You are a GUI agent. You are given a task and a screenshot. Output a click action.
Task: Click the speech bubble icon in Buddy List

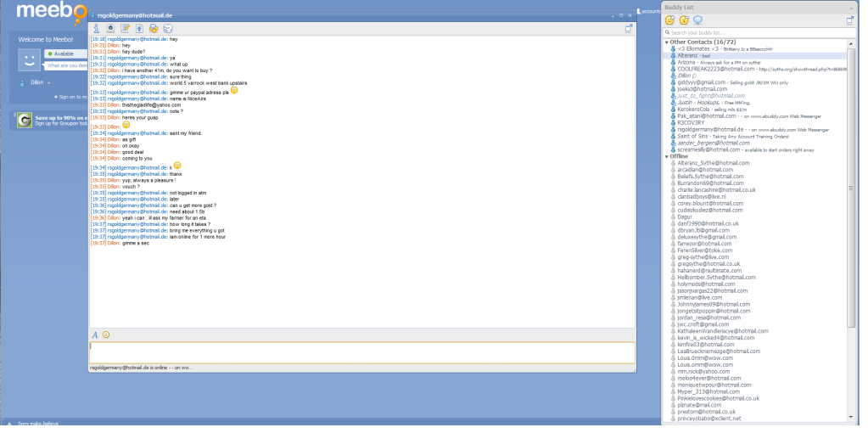[698, 20]
